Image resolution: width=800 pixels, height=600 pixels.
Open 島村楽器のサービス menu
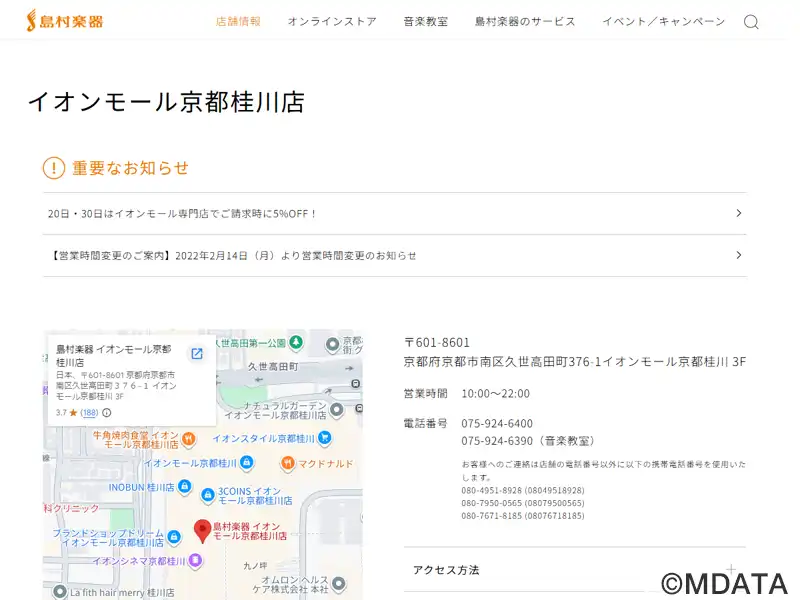[525, 21]
